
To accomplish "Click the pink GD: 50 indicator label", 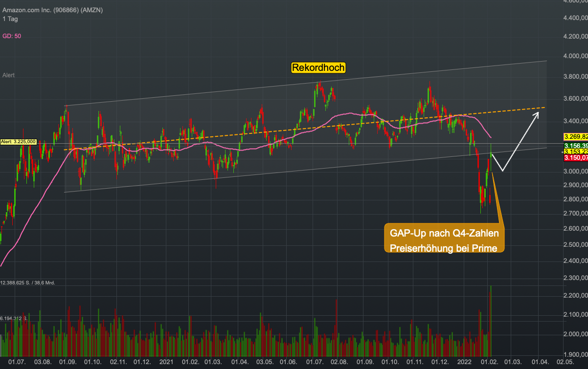I will point(12,36).
